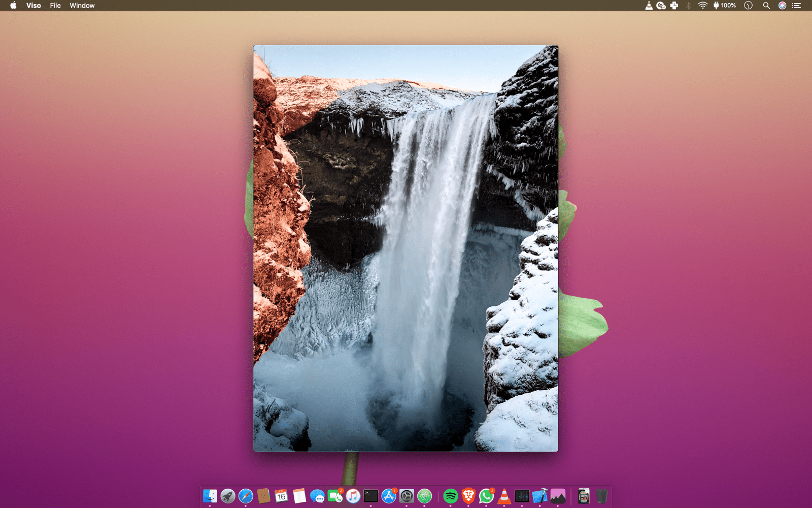This screenshot has height=508, width=812.
Task: Open Spotlight search
Action: [x=766, y=6]
